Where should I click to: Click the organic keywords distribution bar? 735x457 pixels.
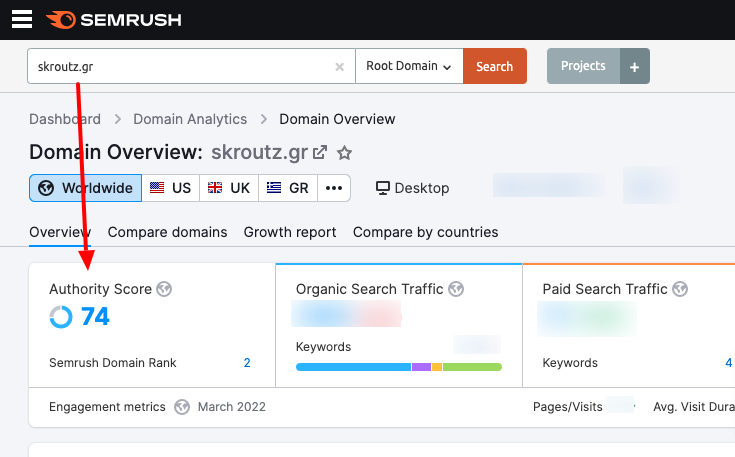(399, 367)
